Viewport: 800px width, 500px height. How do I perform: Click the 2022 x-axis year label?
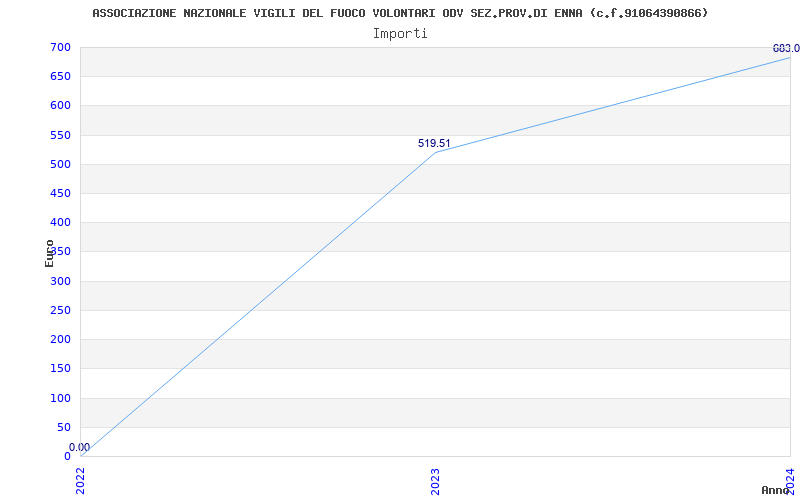(81, 481)
